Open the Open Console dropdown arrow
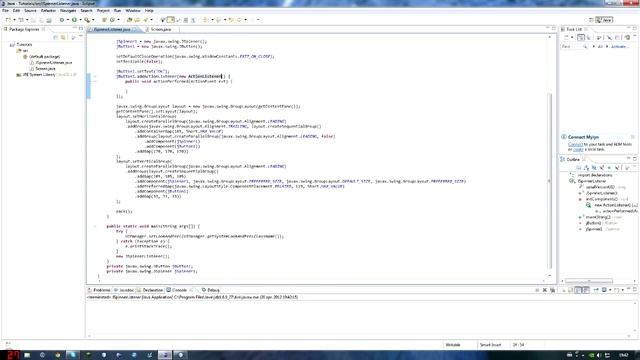This screenshot has height=360, width=640. 623,290
